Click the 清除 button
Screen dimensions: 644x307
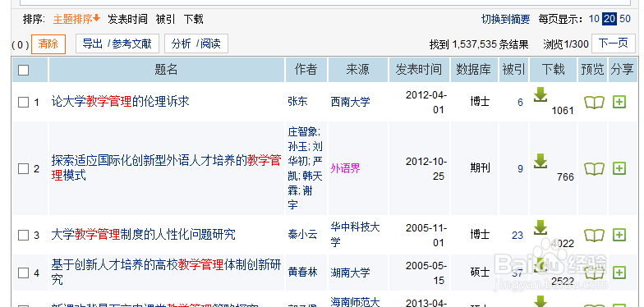pos(48,44)
